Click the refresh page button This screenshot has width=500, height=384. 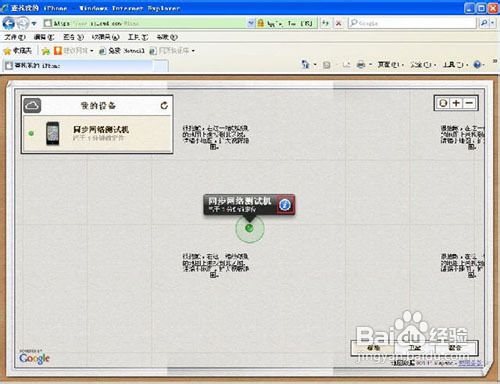point(325,23)
